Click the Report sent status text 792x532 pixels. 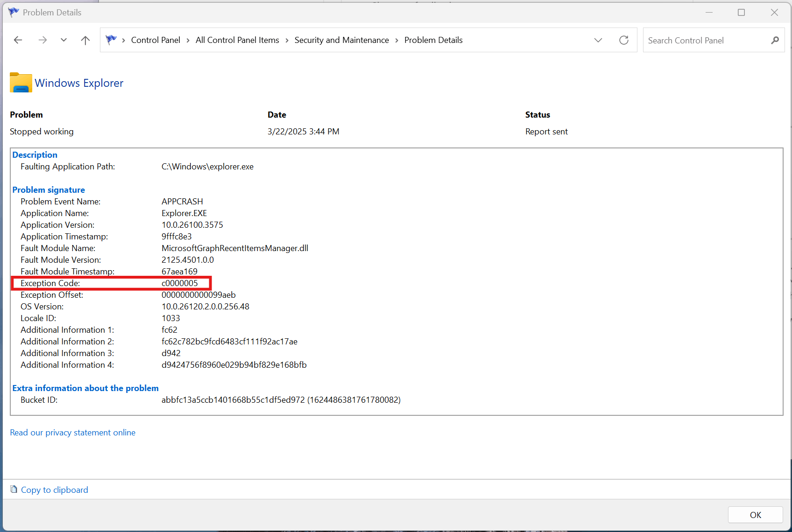[546, 132]
